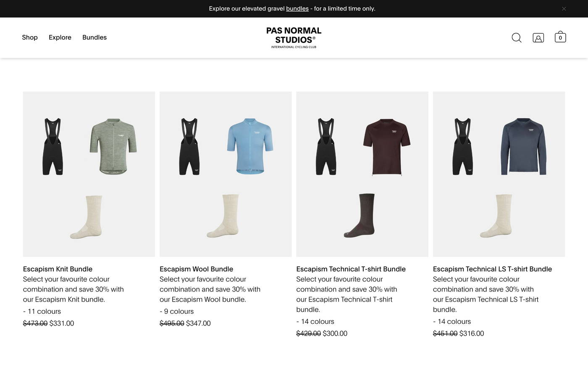Open the Shop menu
Viewport: 588px width, 368px height.
click(30, 37)
